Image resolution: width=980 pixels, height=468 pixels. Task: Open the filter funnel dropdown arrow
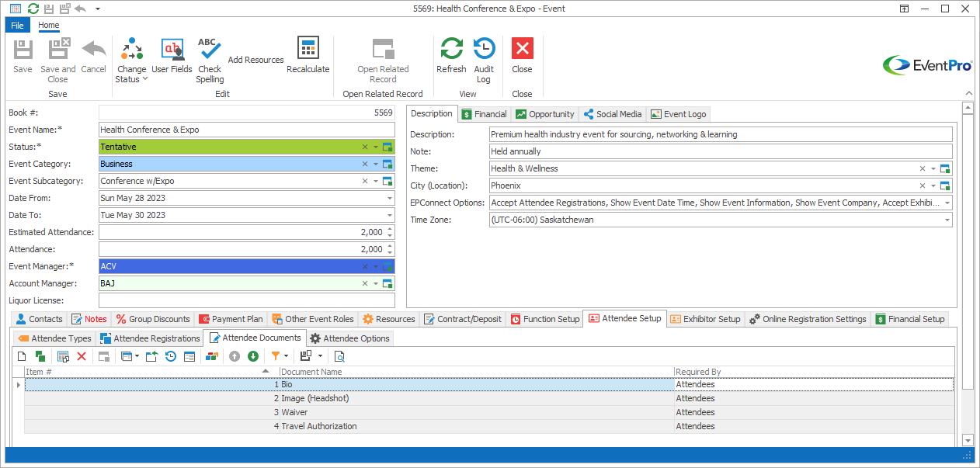coord(286,356)
